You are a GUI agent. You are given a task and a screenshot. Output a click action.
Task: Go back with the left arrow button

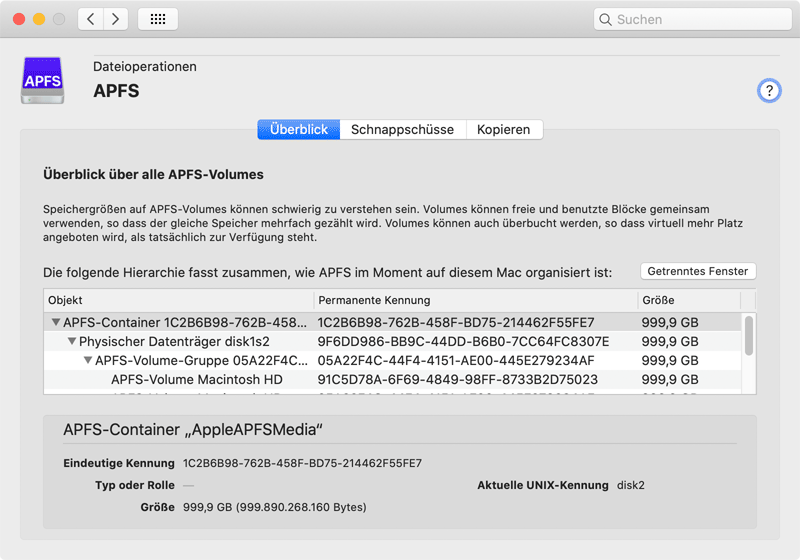click(x=91, y=19)
